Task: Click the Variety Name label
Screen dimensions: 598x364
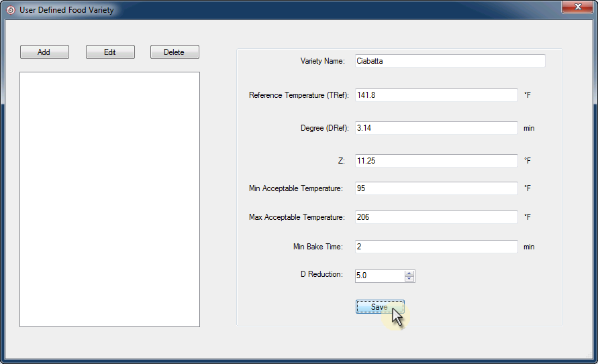Action: [322, 61]
